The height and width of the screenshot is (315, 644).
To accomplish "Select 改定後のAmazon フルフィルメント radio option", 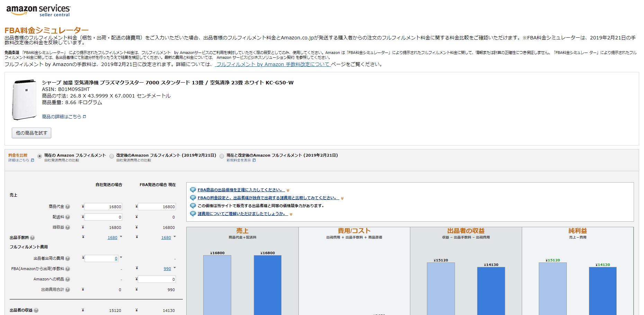I will [111, 156].
